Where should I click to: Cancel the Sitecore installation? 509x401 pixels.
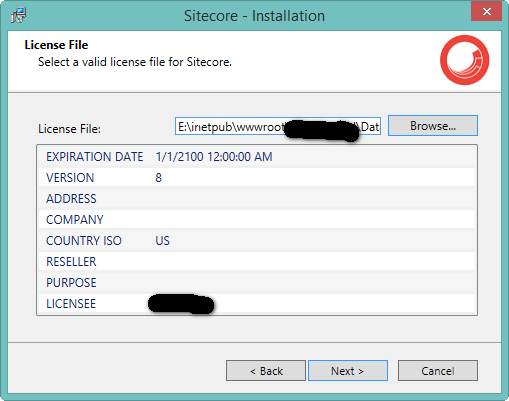coord(438,370)
